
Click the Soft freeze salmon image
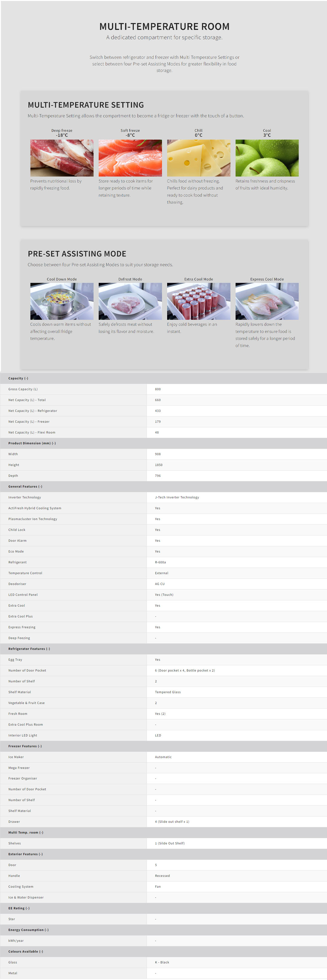coord(130,158)
